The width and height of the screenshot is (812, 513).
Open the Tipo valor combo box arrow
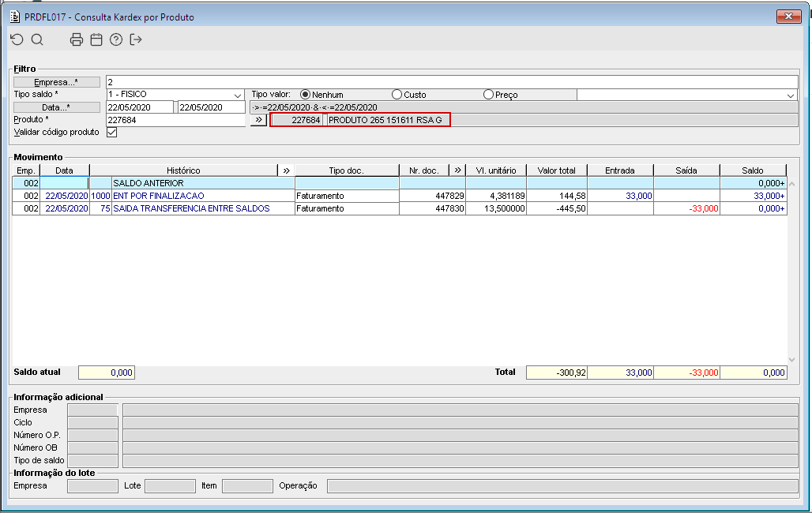(x=791, y=95)
